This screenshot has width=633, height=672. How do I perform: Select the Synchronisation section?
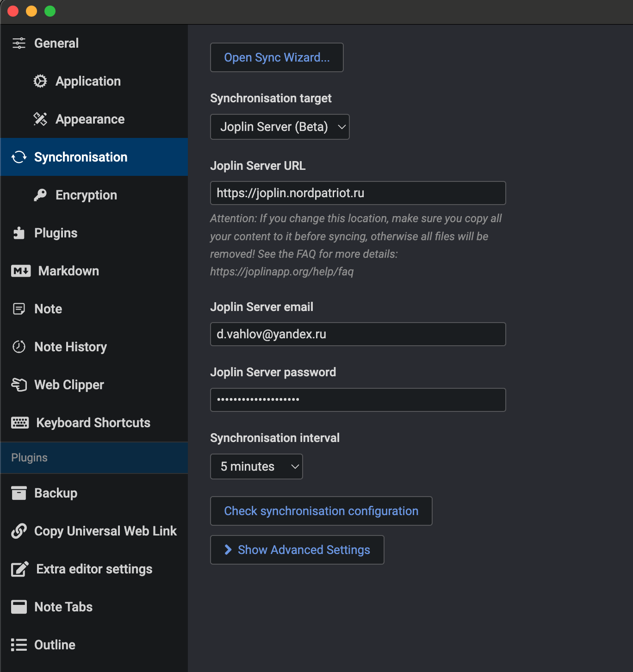pyautogui.click(x=94, y=157)
